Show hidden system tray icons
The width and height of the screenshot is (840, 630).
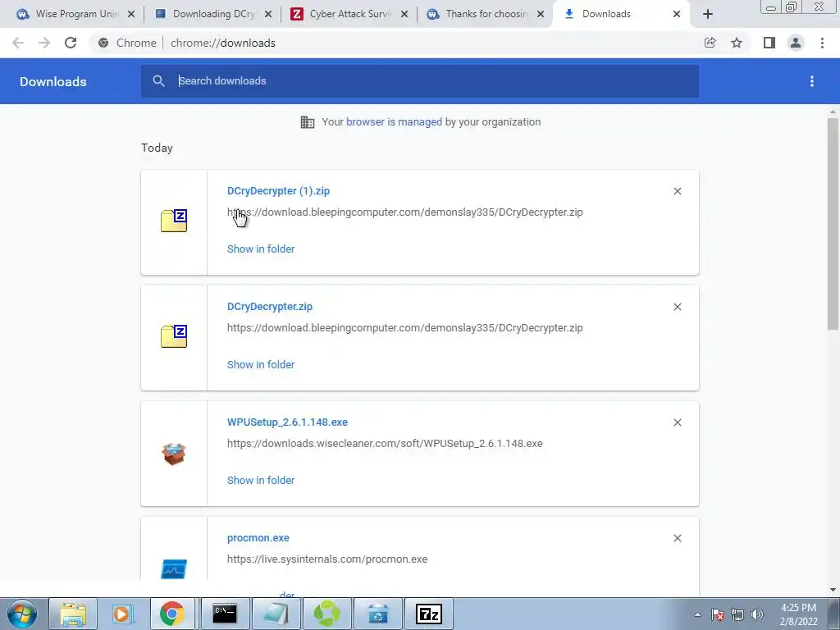pos(697,614)
